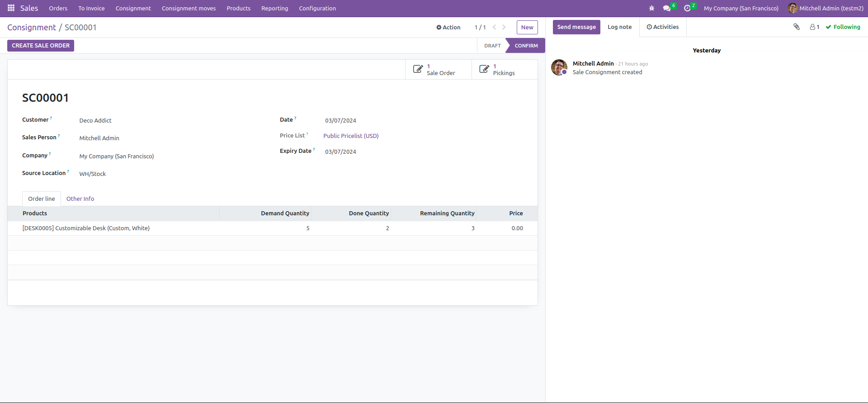This screenshot has height=403, width=868.
Task: Click the record pager counter 1 / 1
Action: click(x=480, y=27)
